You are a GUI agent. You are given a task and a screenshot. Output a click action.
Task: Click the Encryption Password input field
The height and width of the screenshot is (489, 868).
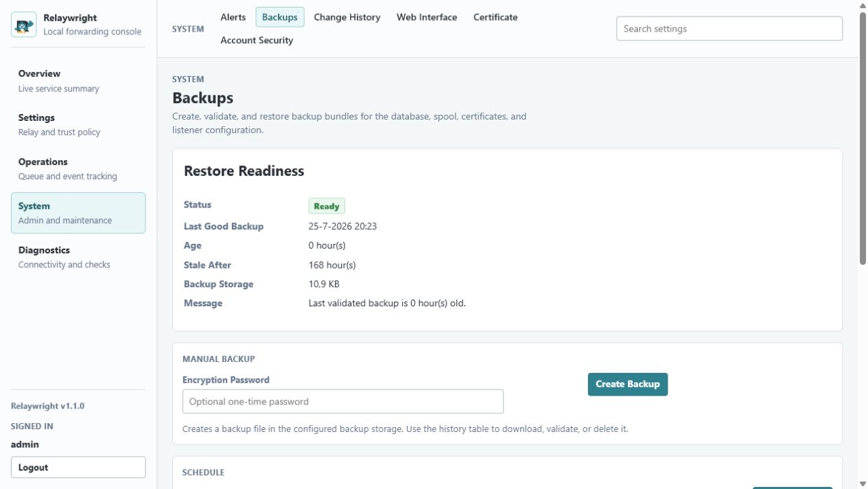[x=343, y=402]
